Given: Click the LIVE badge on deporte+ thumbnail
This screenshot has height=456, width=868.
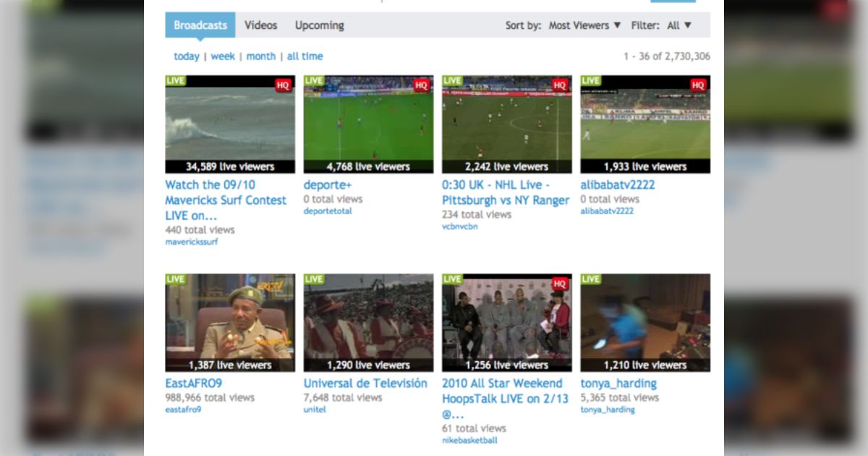Looking at the screenshot, I should (314, 80).
